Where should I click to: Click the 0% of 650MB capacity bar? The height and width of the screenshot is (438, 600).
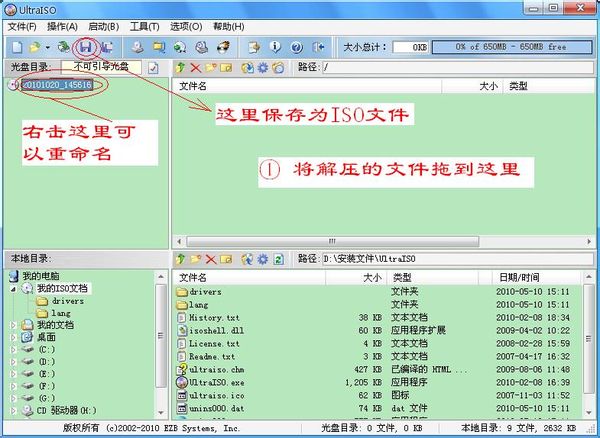point(512,47)
